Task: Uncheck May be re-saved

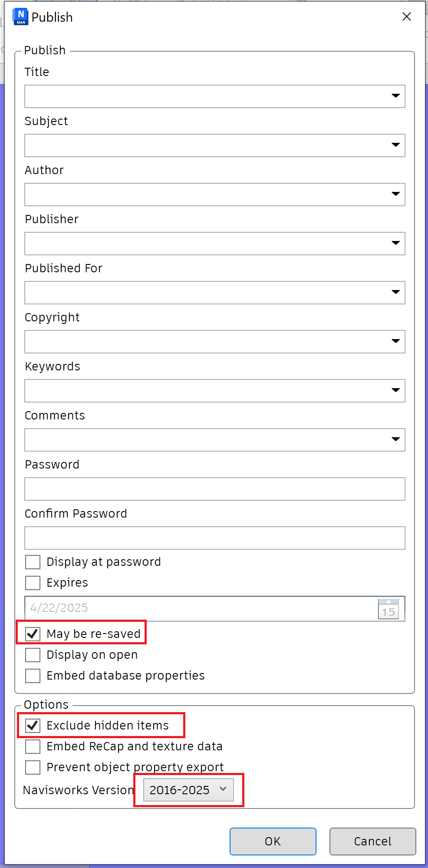Action: point(33,634)
